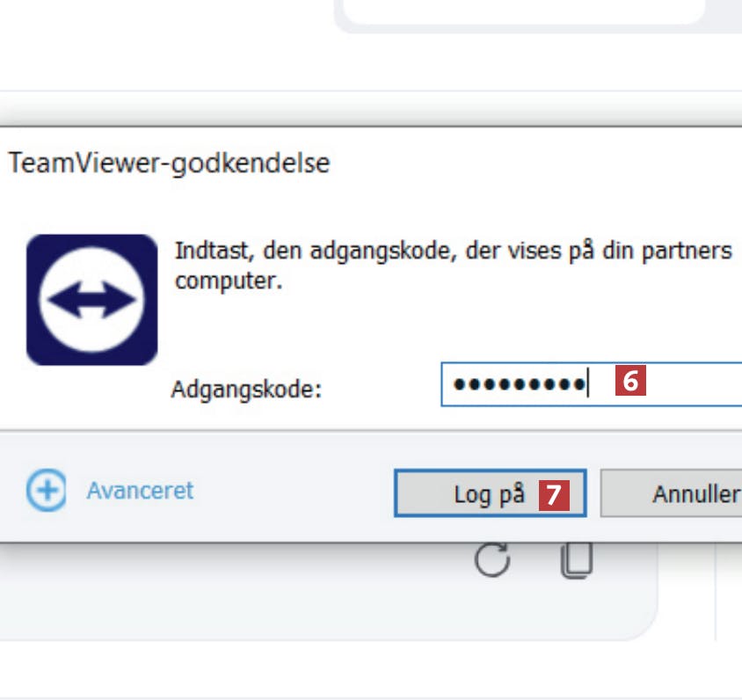Image resolution: width=742 pixels, height=700 pixels.
Task: Click the TeamViewer logo icon
Action: click(91, 300)
